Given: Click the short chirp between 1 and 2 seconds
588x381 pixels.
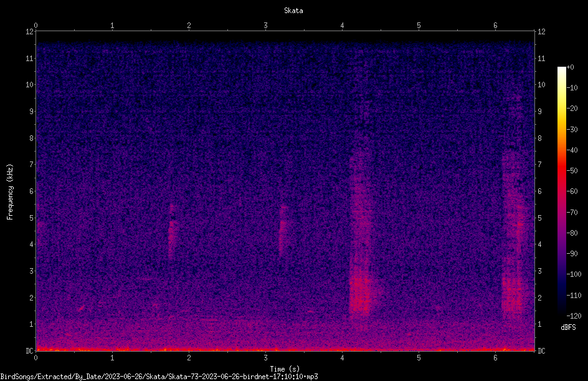Looking at the screenshot, I should (x=172, y=233).
